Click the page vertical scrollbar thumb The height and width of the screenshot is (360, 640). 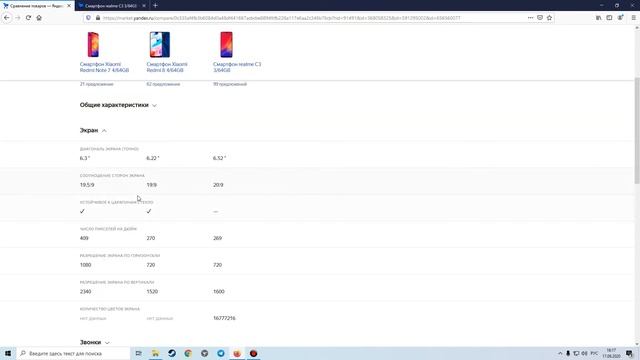(637, 130)
